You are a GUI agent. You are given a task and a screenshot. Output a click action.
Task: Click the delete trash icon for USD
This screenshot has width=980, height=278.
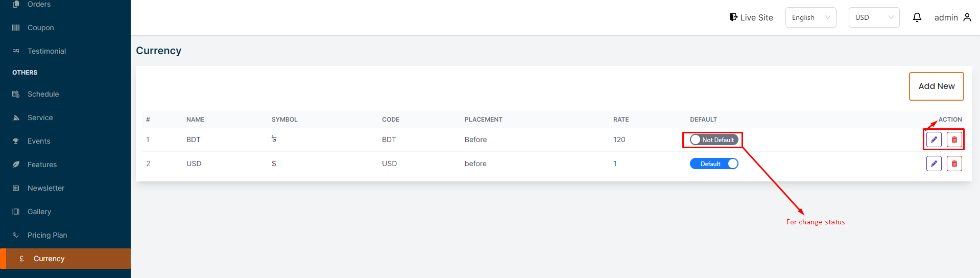954,164
